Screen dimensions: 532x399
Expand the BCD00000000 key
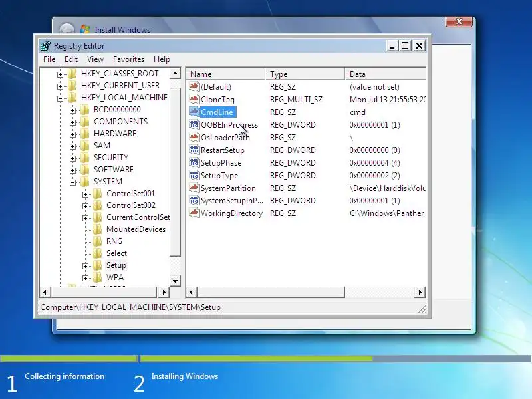pos(72,110)
